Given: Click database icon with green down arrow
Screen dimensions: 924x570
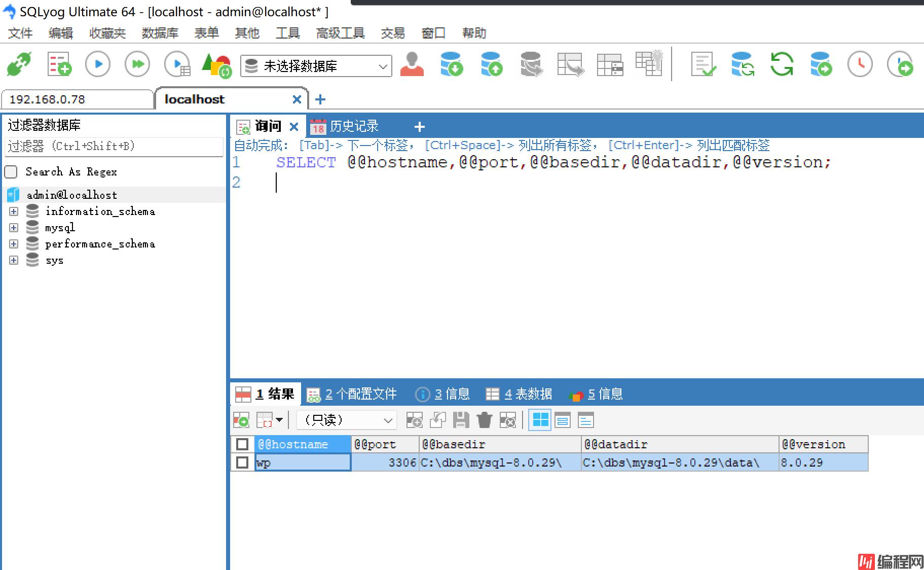Looking at the screenshot, I should pyautogui.click(x=451, y=64).
